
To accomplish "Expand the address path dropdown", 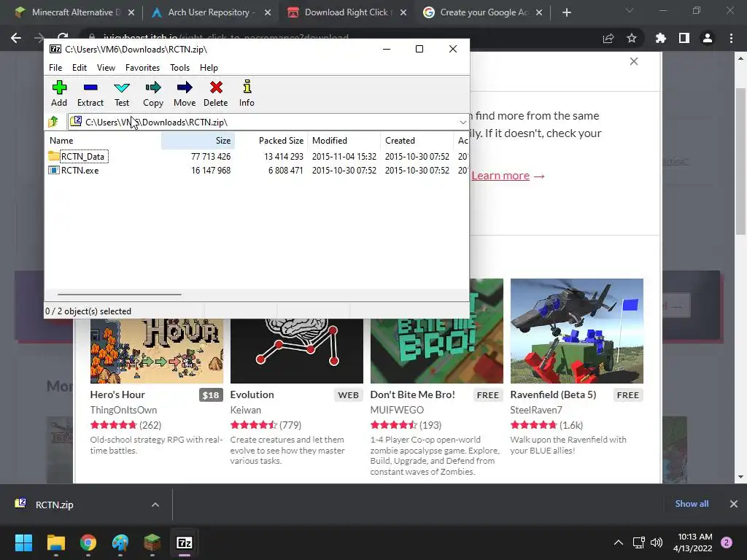I will 462,122.
